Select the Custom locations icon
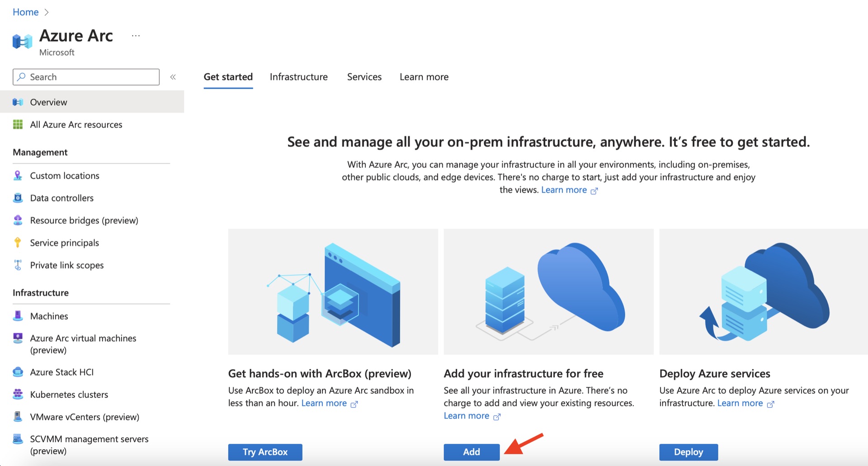The height and width of the screenshot is (466, 868). coord(18,175)
